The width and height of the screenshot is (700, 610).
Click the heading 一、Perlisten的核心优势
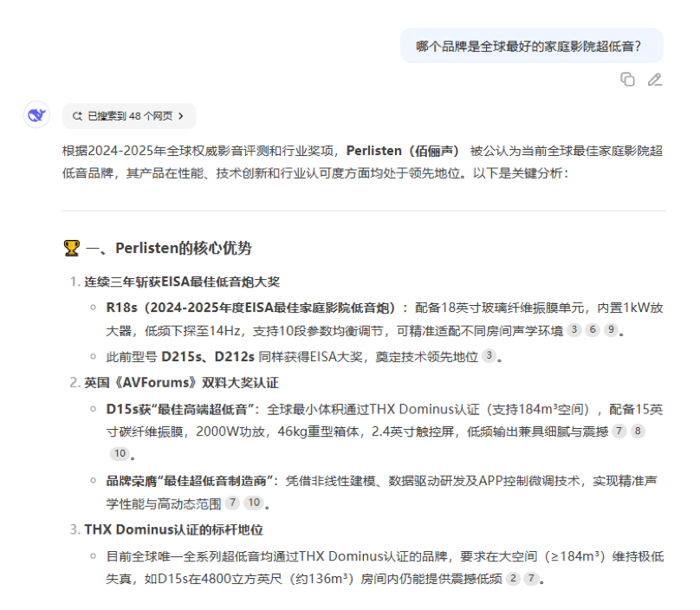[169, 249]
